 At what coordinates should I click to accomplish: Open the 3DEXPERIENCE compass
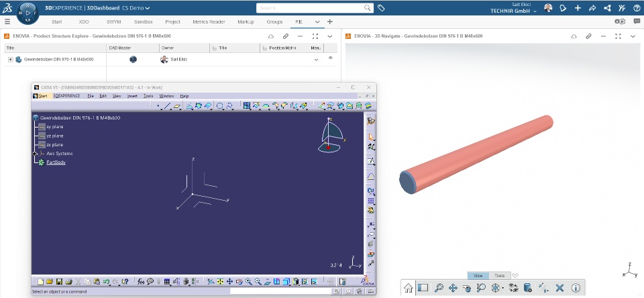[28, 13]
